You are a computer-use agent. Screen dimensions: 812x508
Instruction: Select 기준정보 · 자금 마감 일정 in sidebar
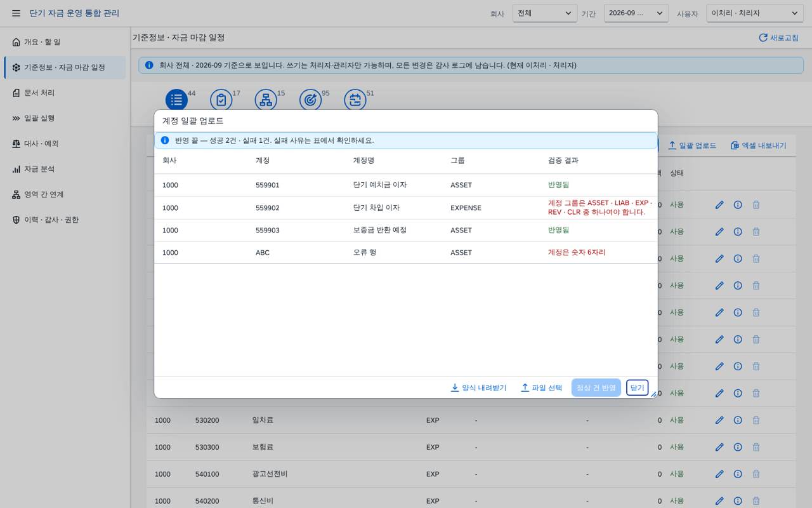(x=65, y=67)
